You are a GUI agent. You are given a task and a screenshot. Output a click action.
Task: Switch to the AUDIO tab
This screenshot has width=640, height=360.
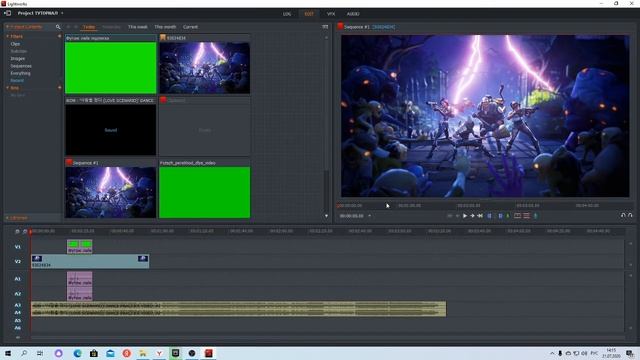point(353,14)
